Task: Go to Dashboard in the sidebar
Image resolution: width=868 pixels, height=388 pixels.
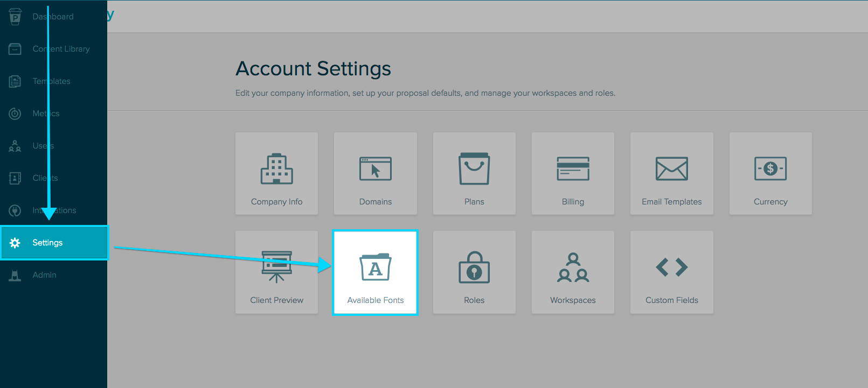Action: point(53,17)
